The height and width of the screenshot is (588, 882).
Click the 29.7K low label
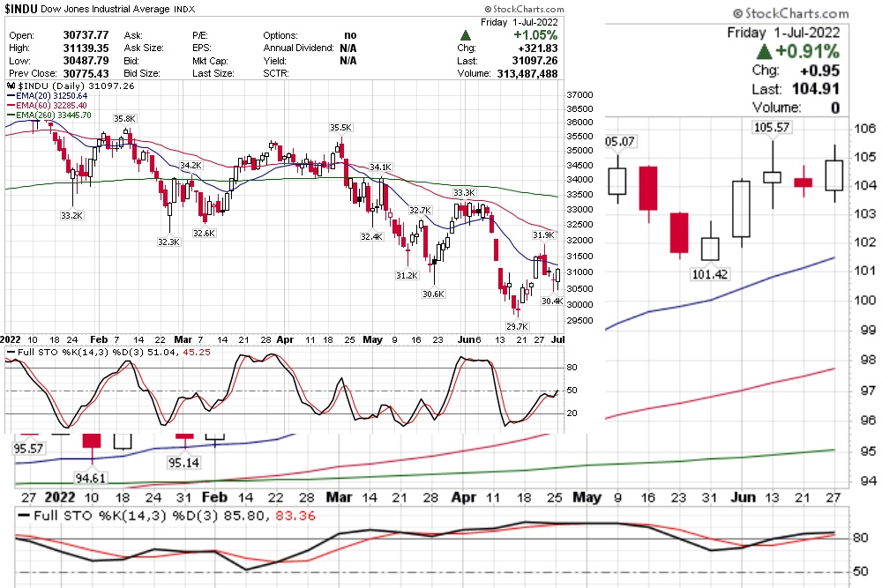[517, 326]
